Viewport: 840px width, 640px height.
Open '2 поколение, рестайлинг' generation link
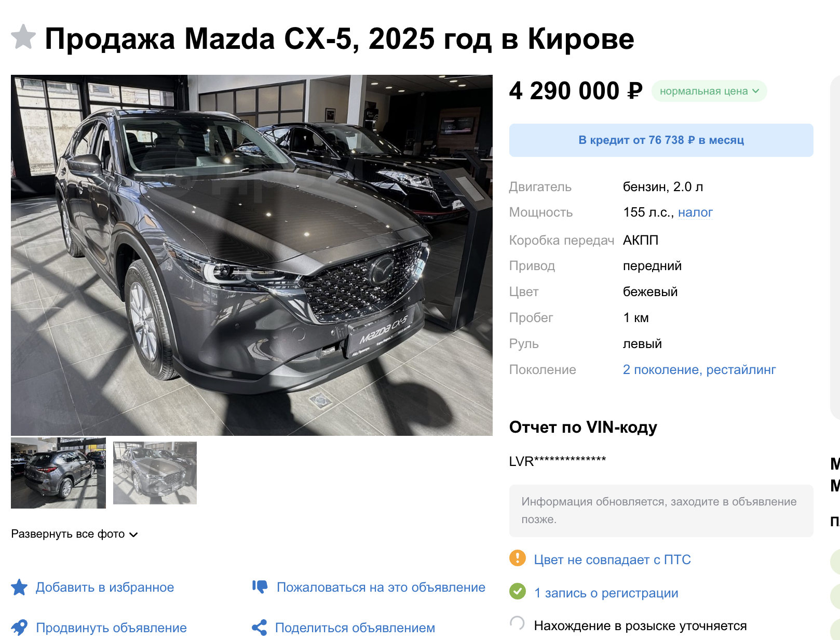click(699, 370)
